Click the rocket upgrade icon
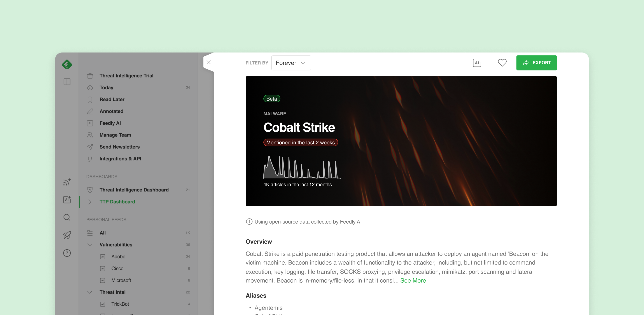 [67, 235]
